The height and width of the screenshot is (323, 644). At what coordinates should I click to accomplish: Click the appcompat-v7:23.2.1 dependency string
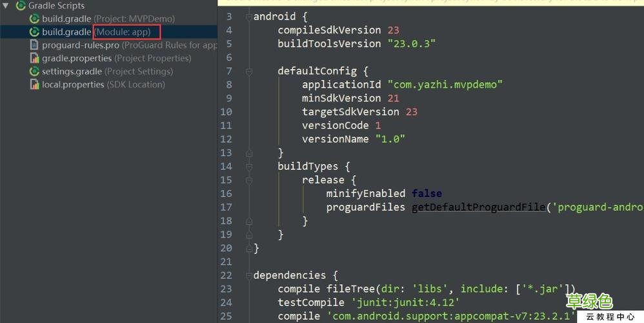pos(451,316)
